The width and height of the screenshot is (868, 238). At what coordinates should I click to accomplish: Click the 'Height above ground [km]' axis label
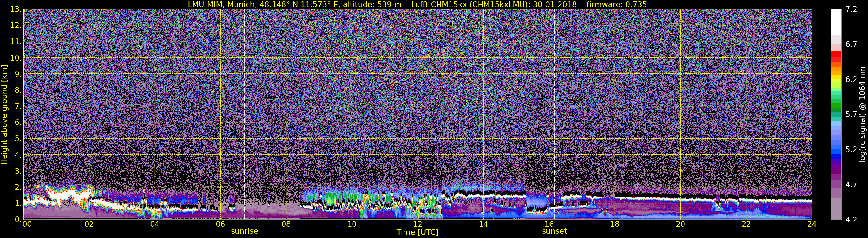pos(4,114)
